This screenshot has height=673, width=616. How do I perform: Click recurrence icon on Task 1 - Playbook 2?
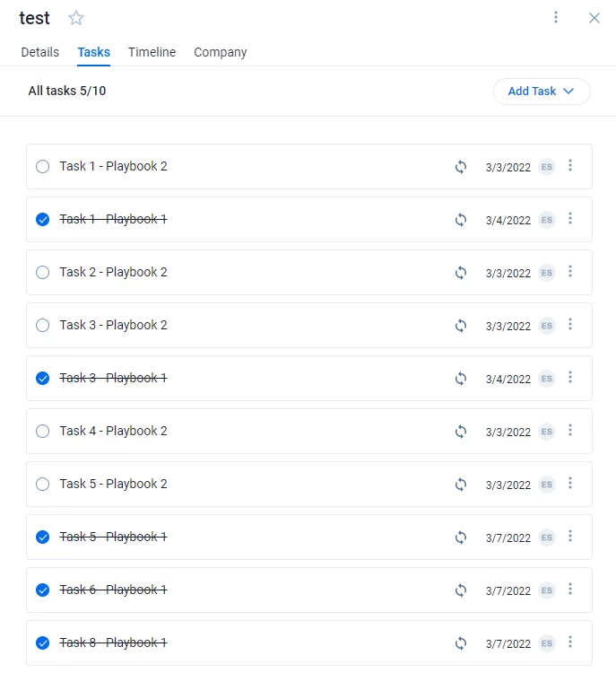[x=461, y=167]
